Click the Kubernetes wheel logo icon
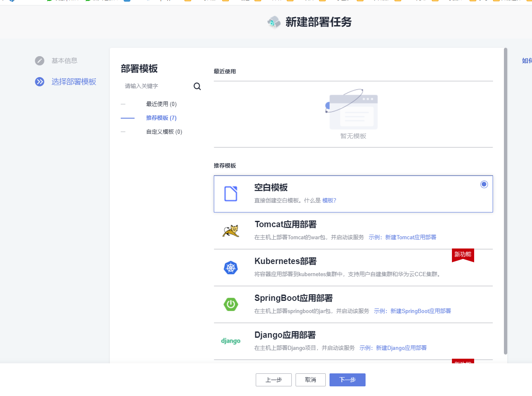 231,268
